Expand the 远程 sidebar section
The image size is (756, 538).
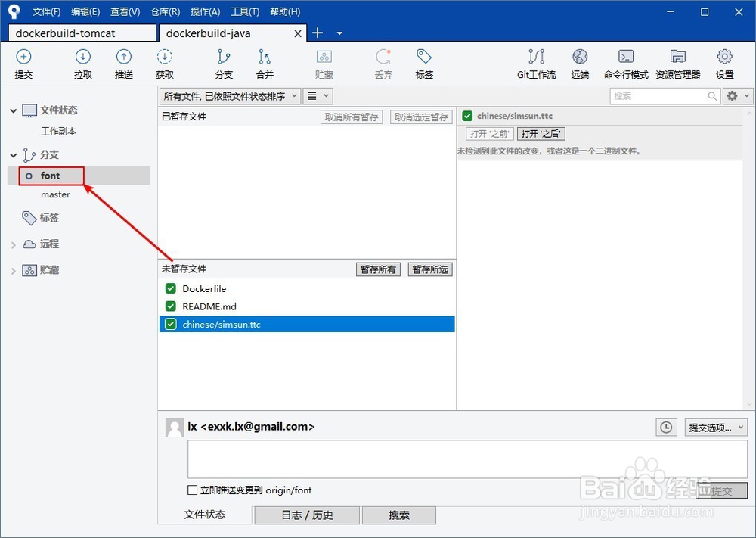14,245
